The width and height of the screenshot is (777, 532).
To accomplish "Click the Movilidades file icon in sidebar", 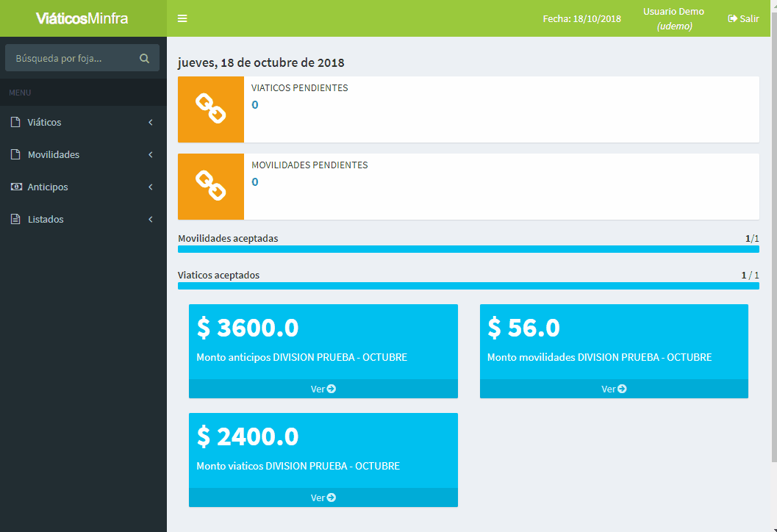I will pos(15,155).
